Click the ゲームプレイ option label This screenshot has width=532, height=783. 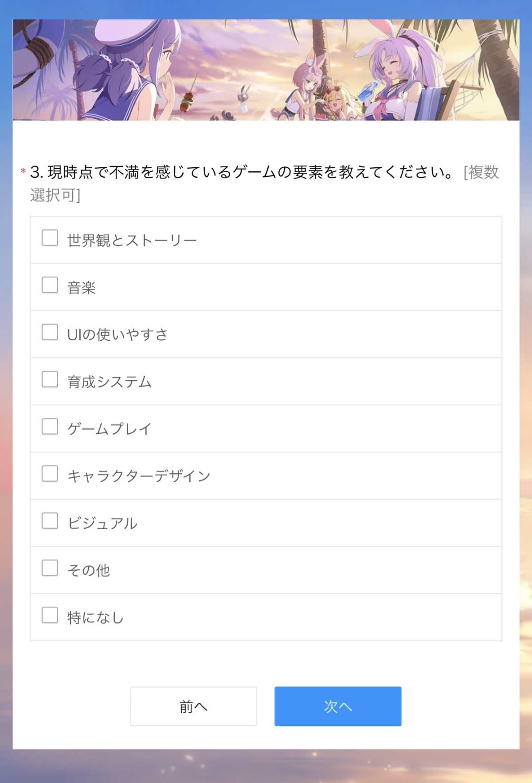pos(110,429)
